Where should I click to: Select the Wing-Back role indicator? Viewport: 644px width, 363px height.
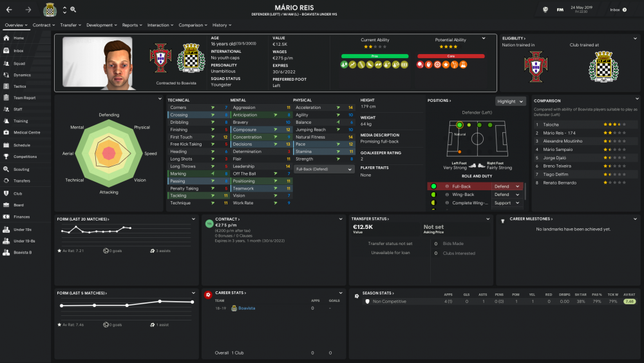[x=433, y=195]
